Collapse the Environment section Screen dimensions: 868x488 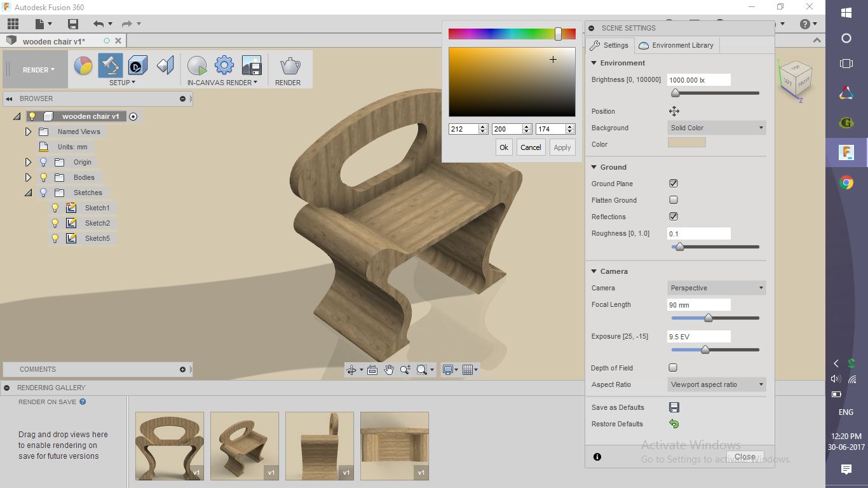pos(594,63)
